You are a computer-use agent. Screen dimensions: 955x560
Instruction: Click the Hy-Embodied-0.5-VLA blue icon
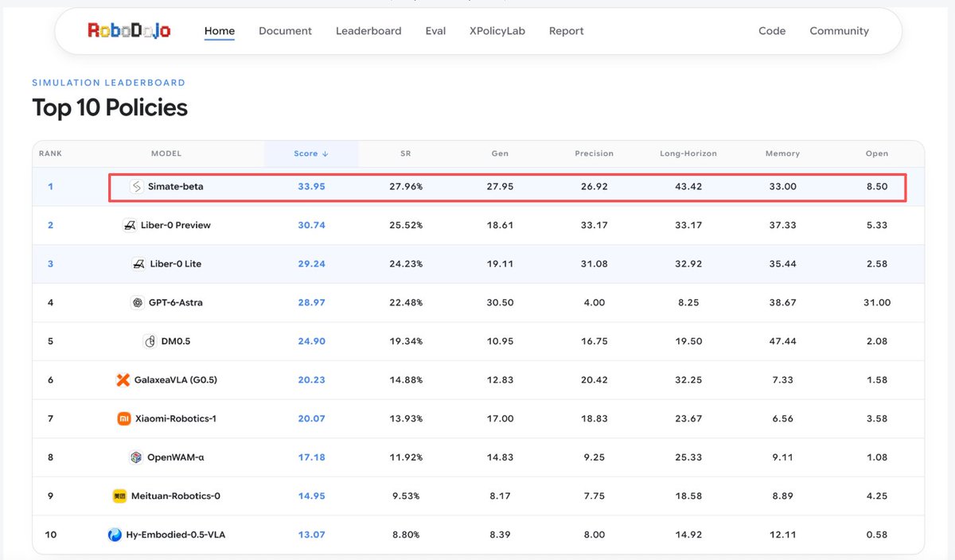(115, 535)
